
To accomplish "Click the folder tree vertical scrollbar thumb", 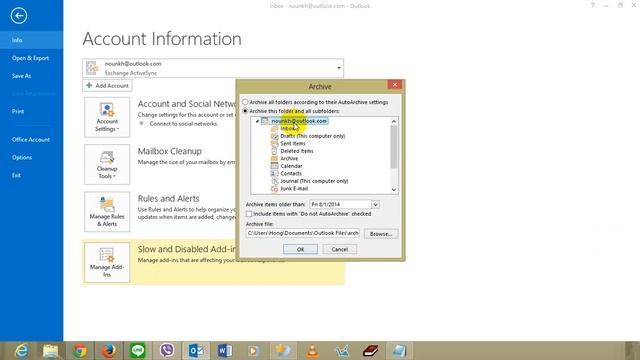I will [393, 147].
